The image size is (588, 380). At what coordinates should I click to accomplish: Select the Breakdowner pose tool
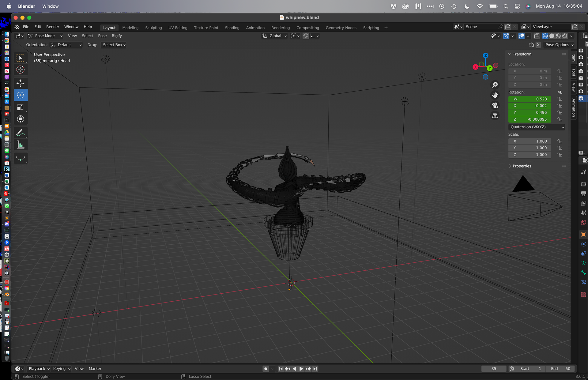click(21, 158)
